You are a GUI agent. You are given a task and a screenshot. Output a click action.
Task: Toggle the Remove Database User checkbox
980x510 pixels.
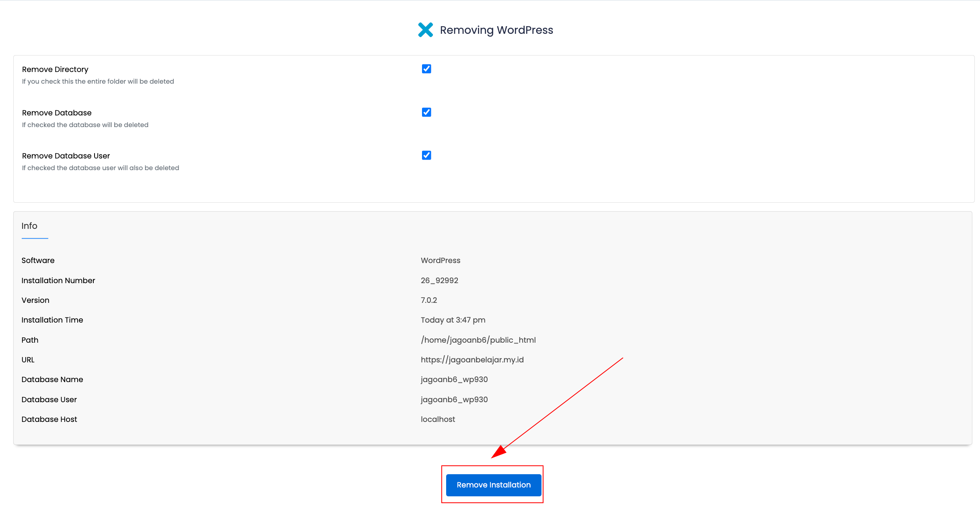426,155
